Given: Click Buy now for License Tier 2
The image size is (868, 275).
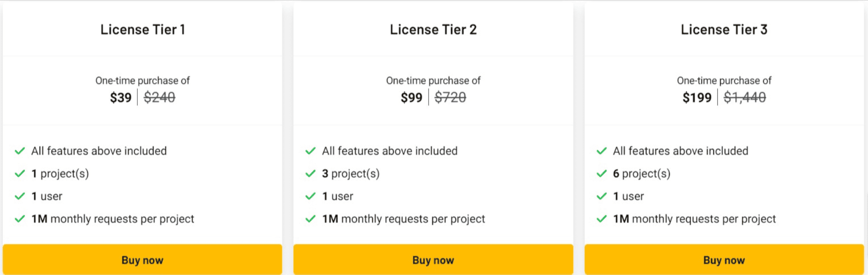Looking at the screenshot, I should click(433, 259).
